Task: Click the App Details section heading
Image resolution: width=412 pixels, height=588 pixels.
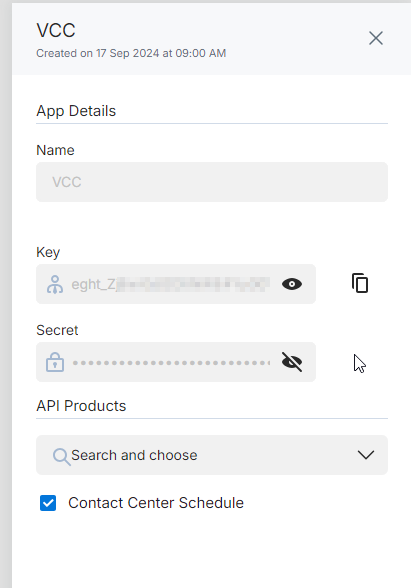Action: (x=76, y=111)
